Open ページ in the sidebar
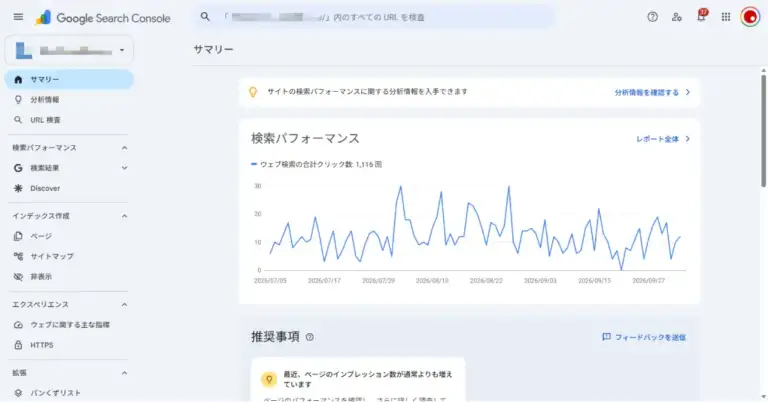The height and width of the screenshot is (402, 768). (x=69, y=236)
